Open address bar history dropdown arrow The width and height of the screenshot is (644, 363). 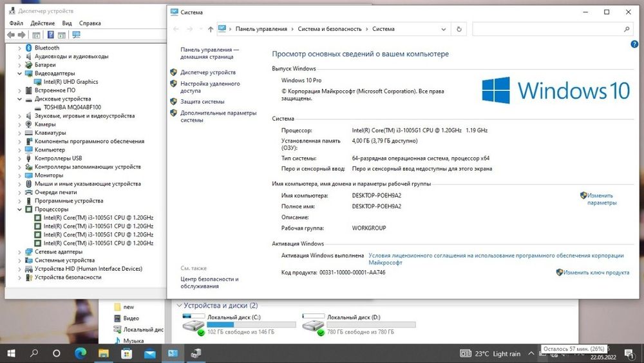coord(444,29)
